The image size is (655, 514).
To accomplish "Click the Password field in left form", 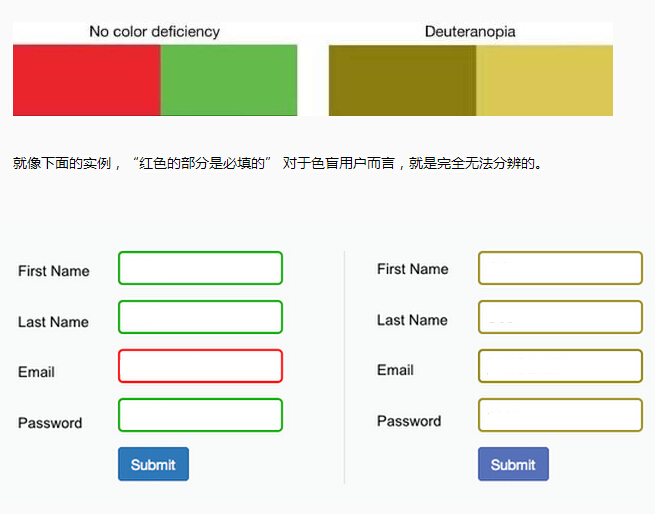I will click(200, 415).
